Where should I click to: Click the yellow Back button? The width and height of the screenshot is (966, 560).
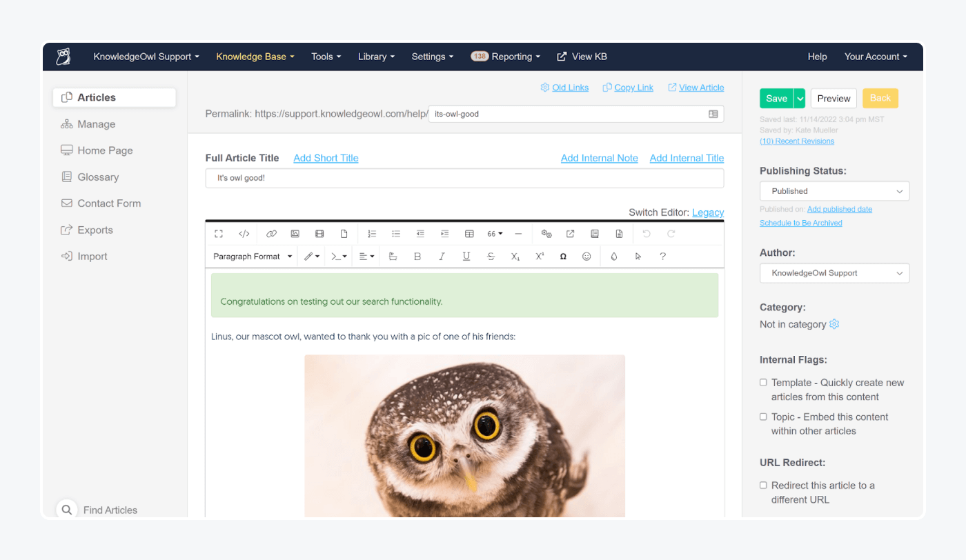880,98
